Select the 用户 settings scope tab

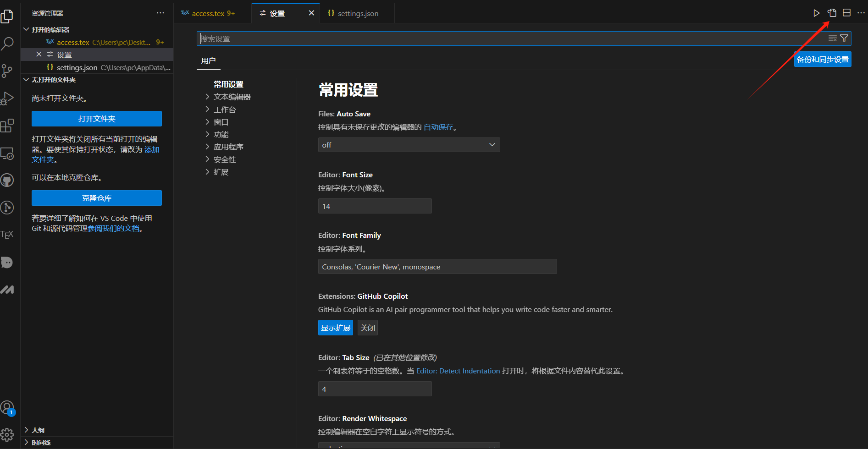click(x=209, y=60)
